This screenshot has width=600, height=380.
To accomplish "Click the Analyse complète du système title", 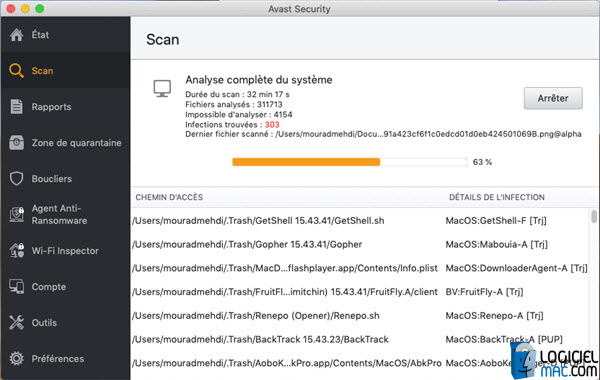I will [x=259, y=80].
